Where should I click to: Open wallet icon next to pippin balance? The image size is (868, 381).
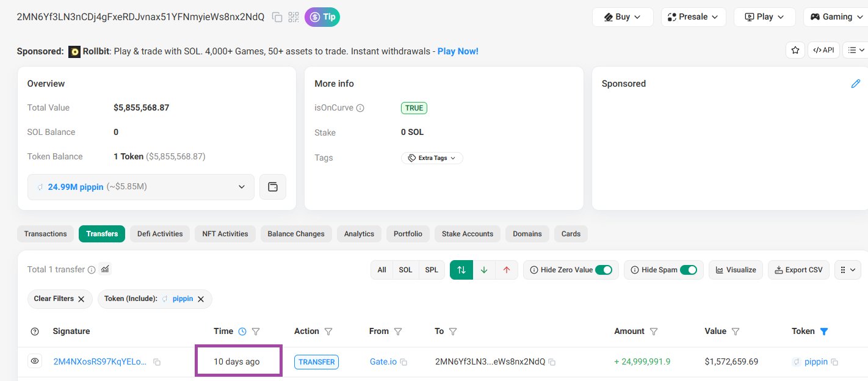pyautogui.click(x=273, y=187)
